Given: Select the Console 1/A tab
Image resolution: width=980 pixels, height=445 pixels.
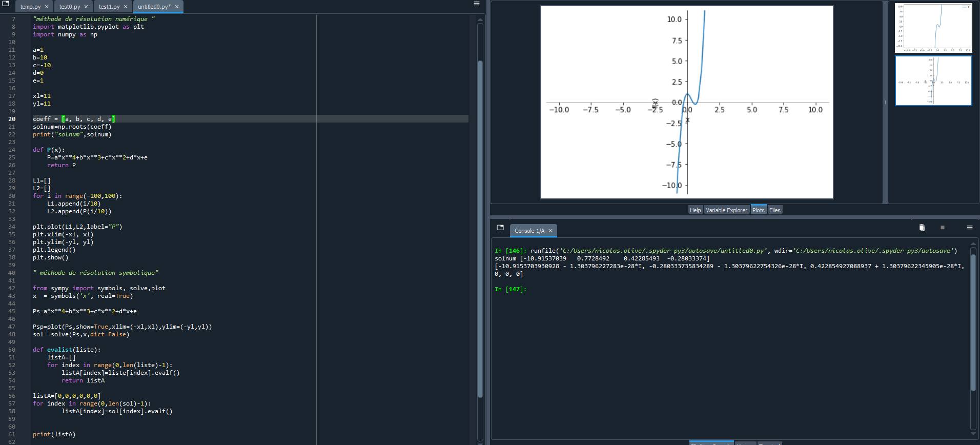Looking at the screenshot, I should 529,231.
